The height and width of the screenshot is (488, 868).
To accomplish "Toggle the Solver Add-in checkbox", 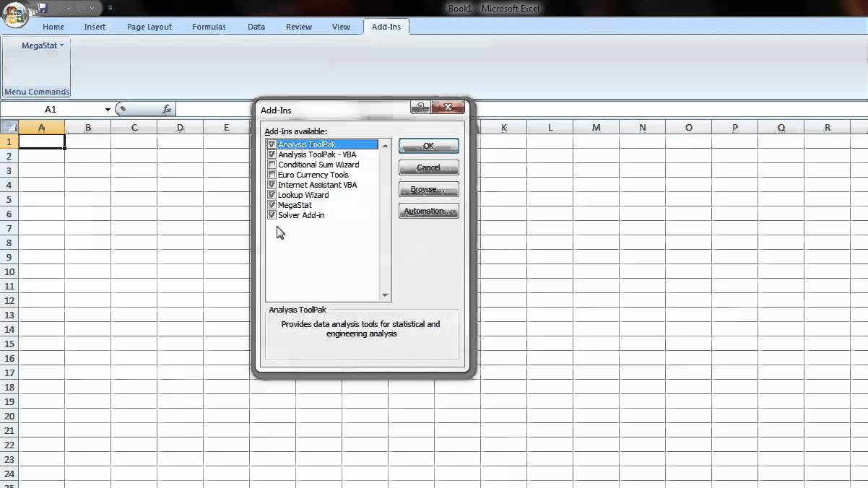I will click(x=272, y=215).
